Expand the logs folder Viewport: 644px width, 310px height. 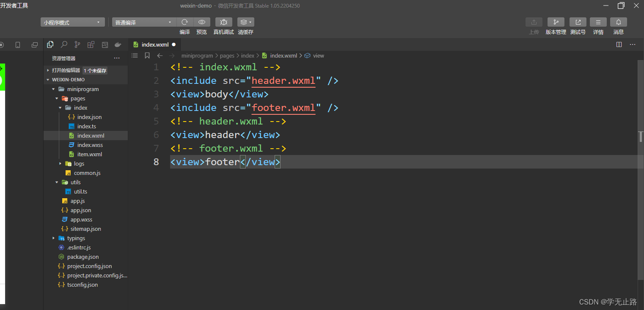point(60,163)
